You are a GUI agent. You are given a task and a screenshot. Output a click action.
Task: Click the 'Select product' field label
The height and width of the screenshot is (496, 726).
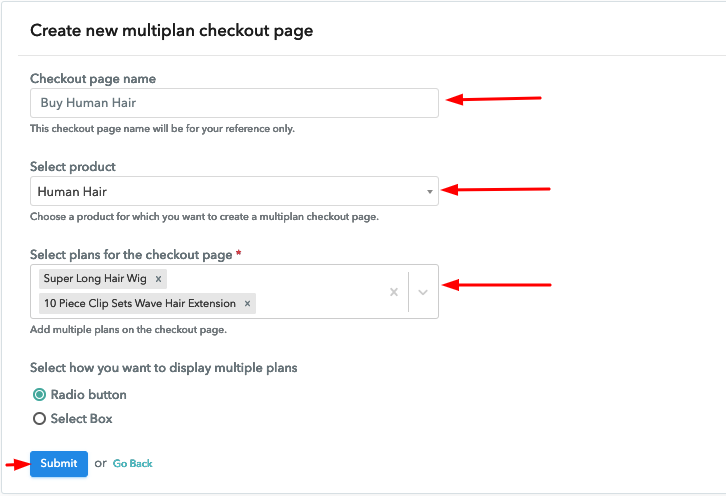[73, 167]
